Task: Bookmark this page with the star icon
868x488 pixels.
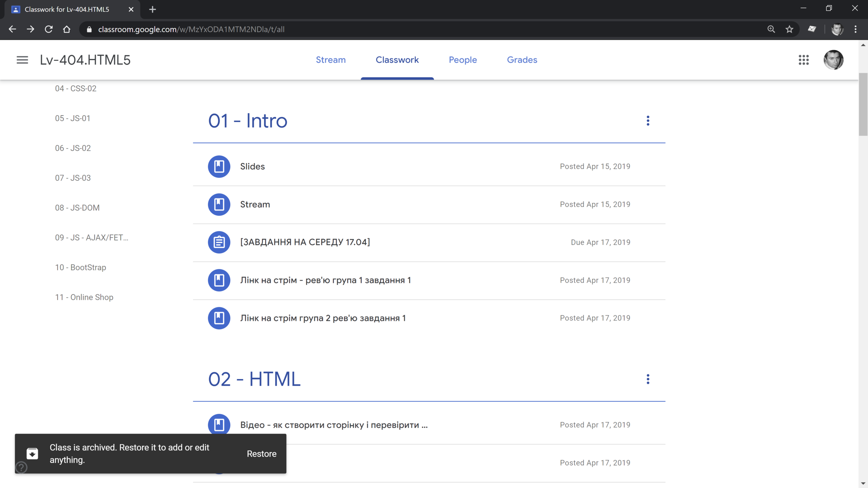Action: click(789, 29)
